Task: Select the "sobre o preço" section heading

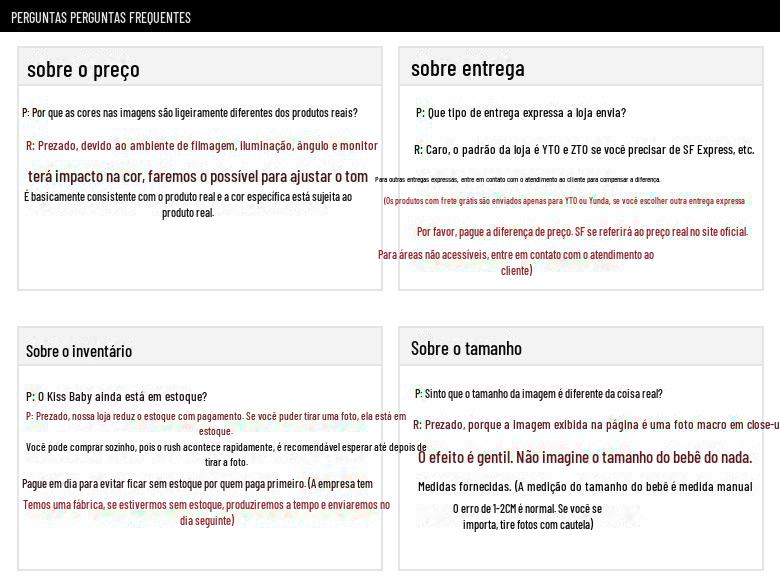Action: click(83, 69)
